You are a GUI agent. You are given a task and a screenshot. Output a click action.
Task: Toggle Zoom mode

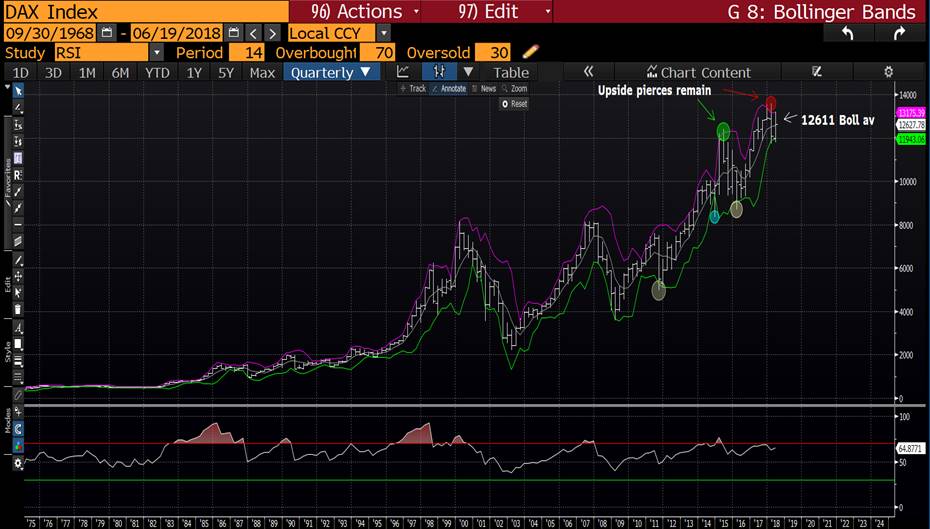click(515, 88)
